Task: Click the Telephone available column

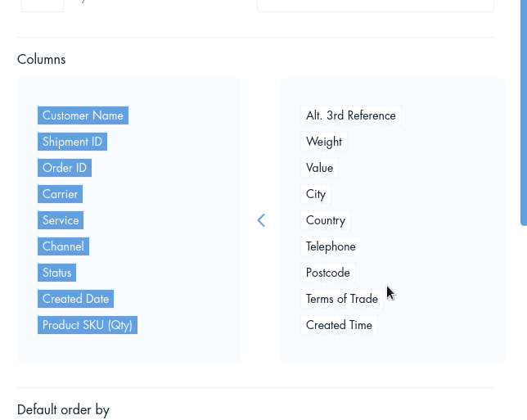Action: click(331, 246)
